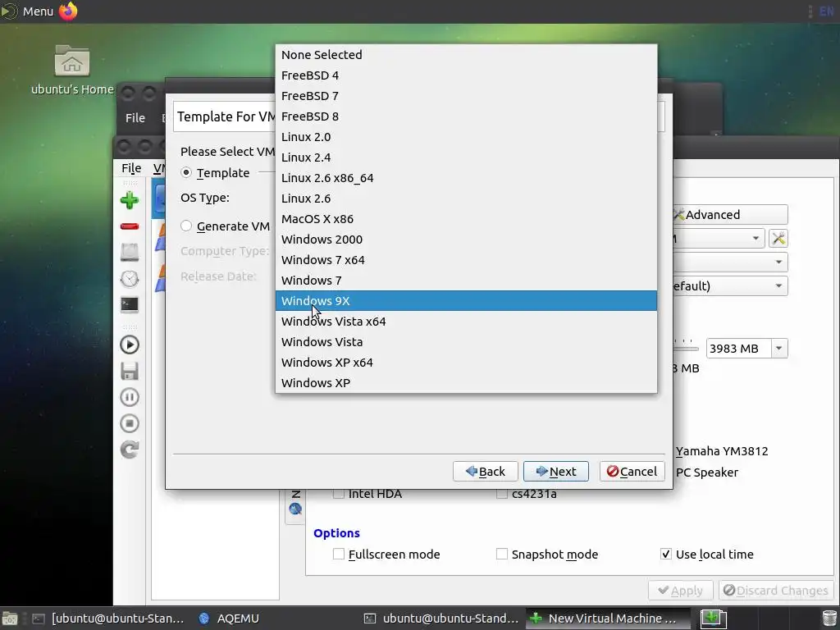This screenshot has height=630, width=840.
Task: Open the trash icon in taskbar corner
Action: [830, 619]
